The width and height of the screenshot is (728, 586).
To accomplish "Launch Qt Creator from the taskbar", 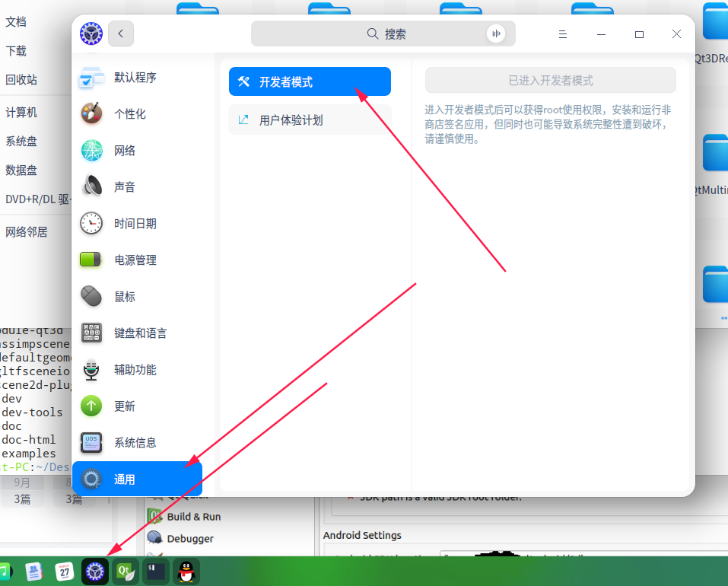I will [125, 571].
